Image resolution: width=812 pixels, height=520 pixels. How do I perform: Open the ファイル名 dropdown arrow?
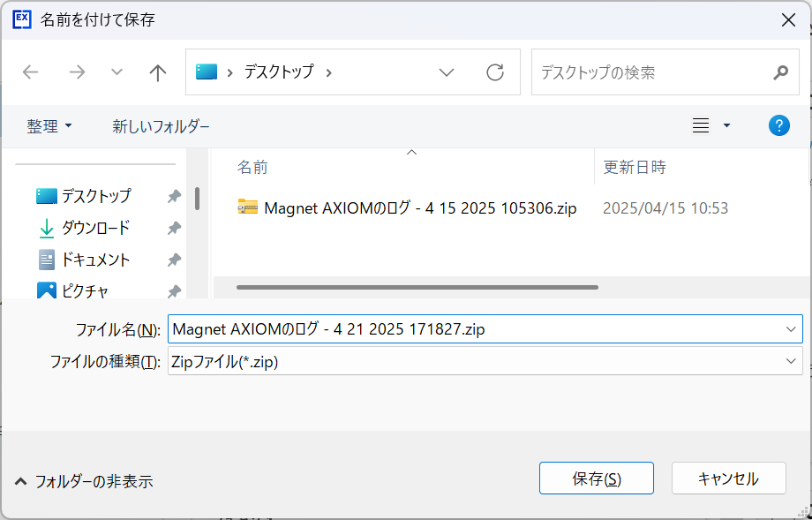pos(791,329)
